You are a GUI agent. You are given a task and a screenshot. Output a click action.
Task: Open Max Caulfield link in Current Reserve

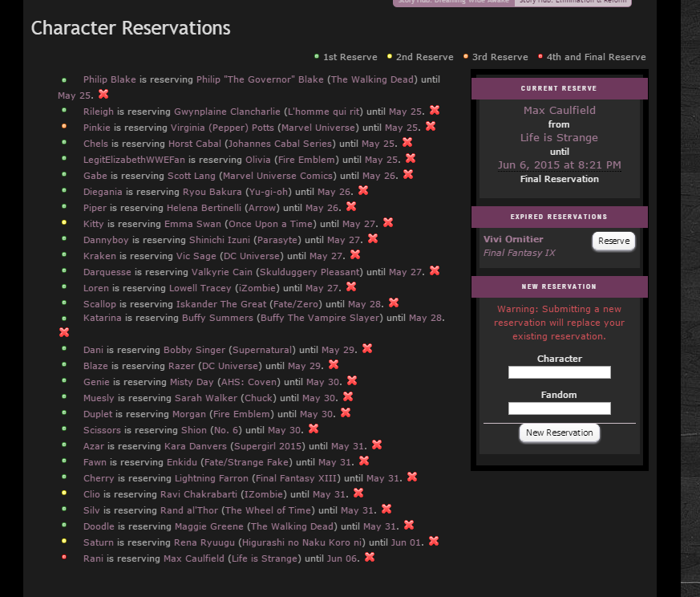coord(559,111)
